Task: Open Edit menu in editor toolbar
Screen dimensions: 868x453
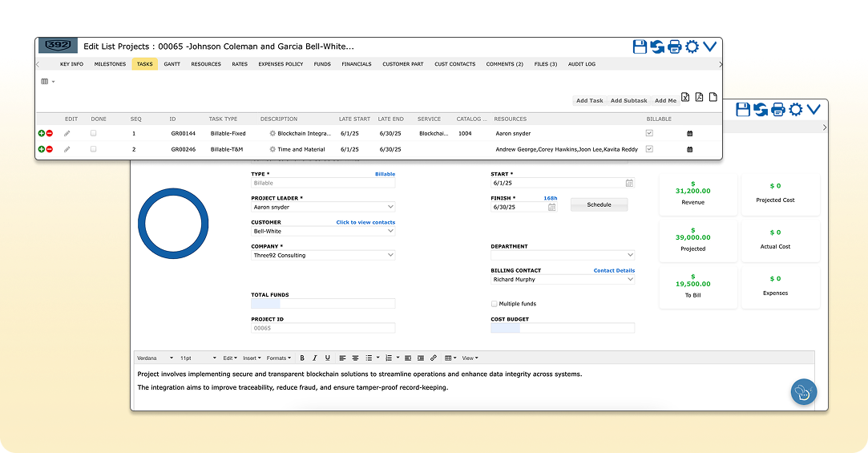Action: point(230,358)
